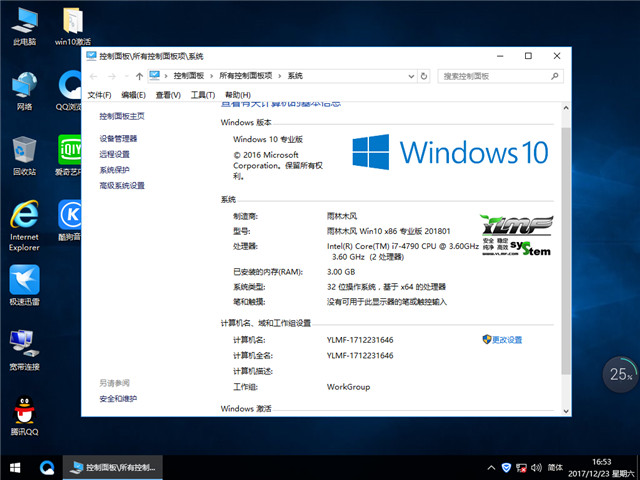The height and width of the screenshot is (480, 640).
Task: Select 控制面板 in the breadcrumb path
Action: click(189, 76)
